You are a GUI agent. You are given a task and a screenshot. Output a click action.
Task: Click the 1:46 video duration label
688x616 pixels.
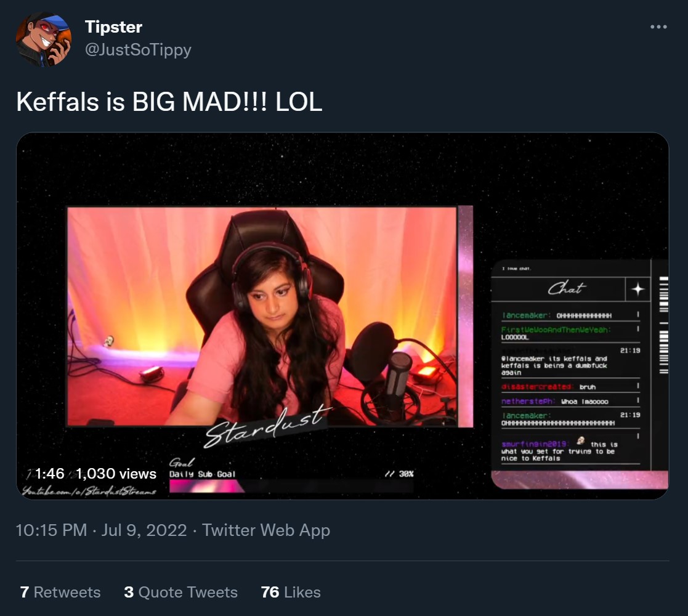tap(49, 474)
